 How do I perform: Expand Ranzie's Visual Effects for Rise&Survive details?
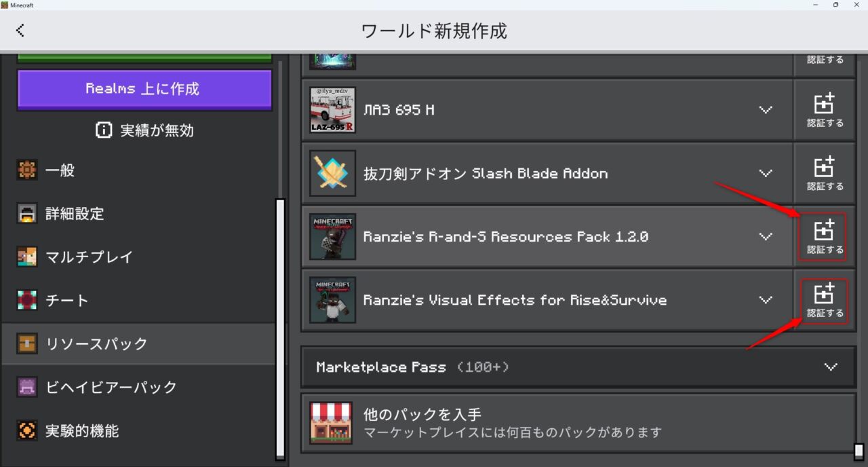pos(766,300)
